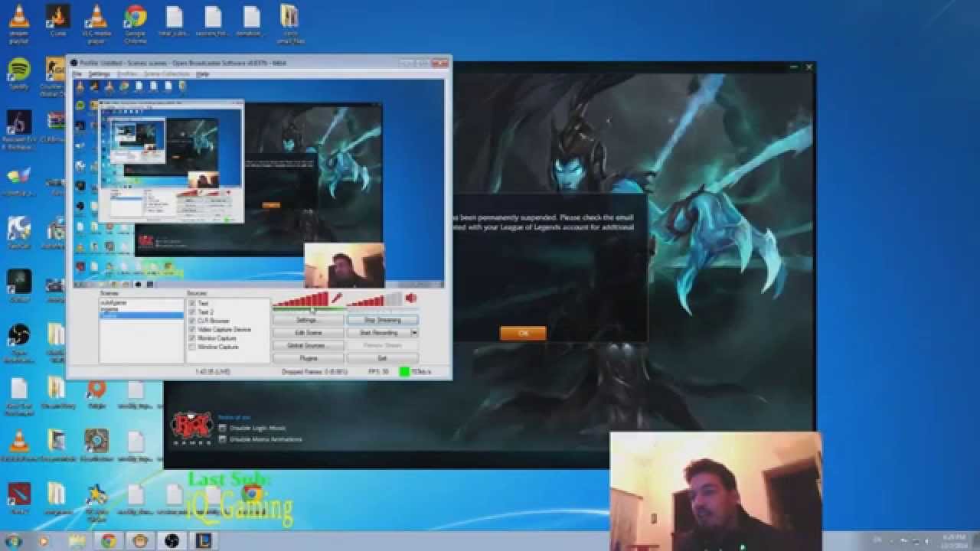The width and height of the screenshot is (980, 551).
Task: Click the OBS stream preview area
Action: point(259,184)
